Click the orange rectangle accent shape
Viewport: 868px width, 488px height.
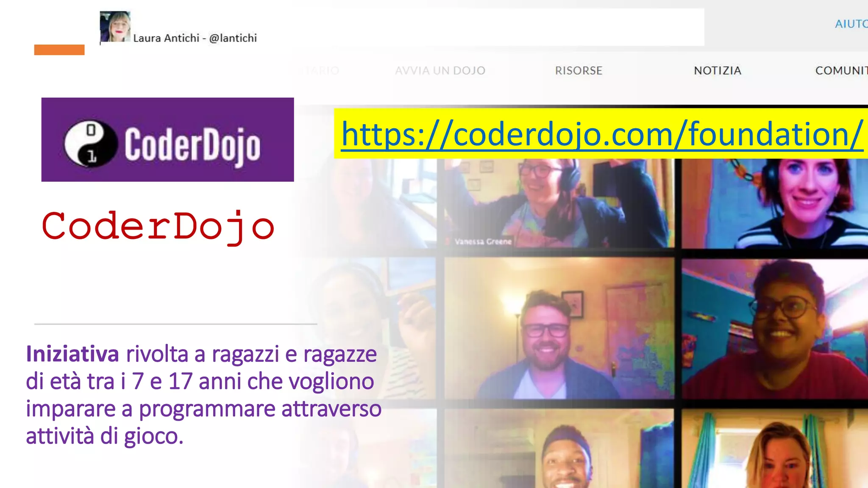59,50
